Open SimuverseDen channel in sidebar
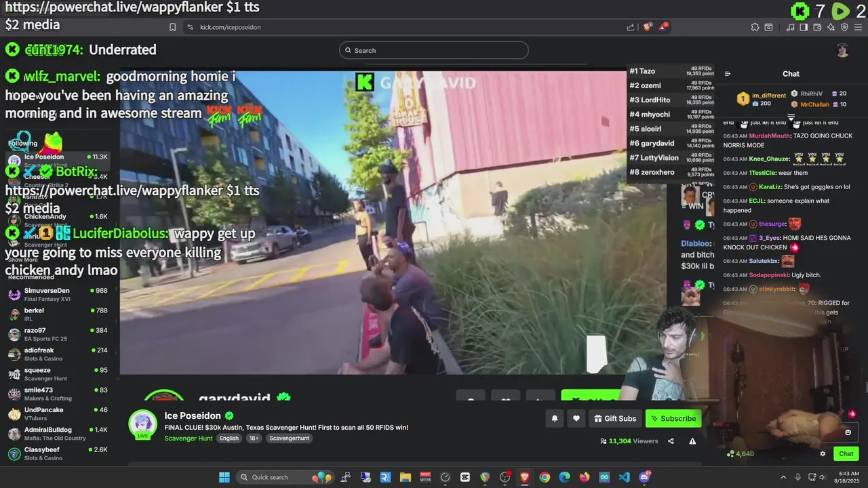This screenshot has width=868, height=488. 60,294
